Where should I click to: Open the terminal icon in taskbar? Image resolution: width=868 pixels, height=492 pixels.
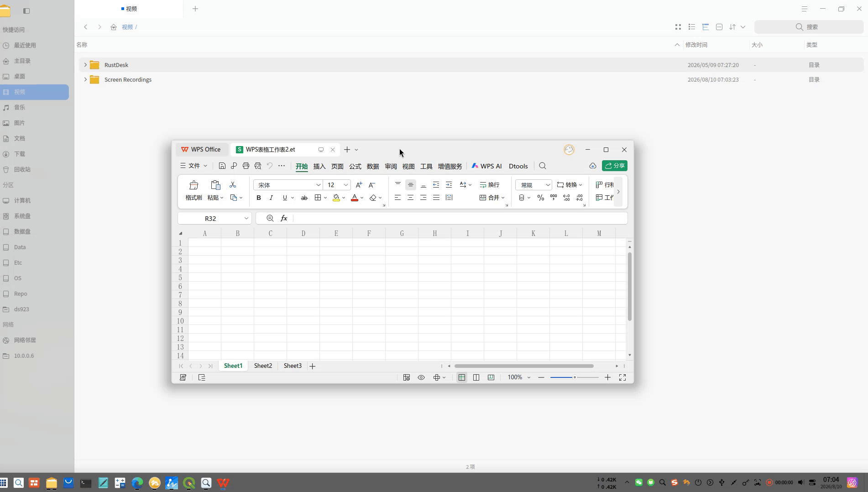pos(86,483)
